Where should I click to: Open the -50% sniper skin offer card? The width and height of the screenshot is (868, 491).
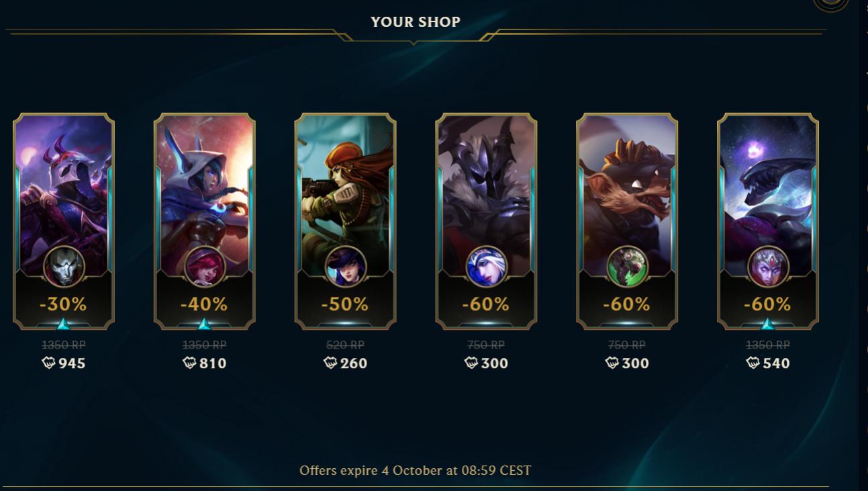coord(346,222)
